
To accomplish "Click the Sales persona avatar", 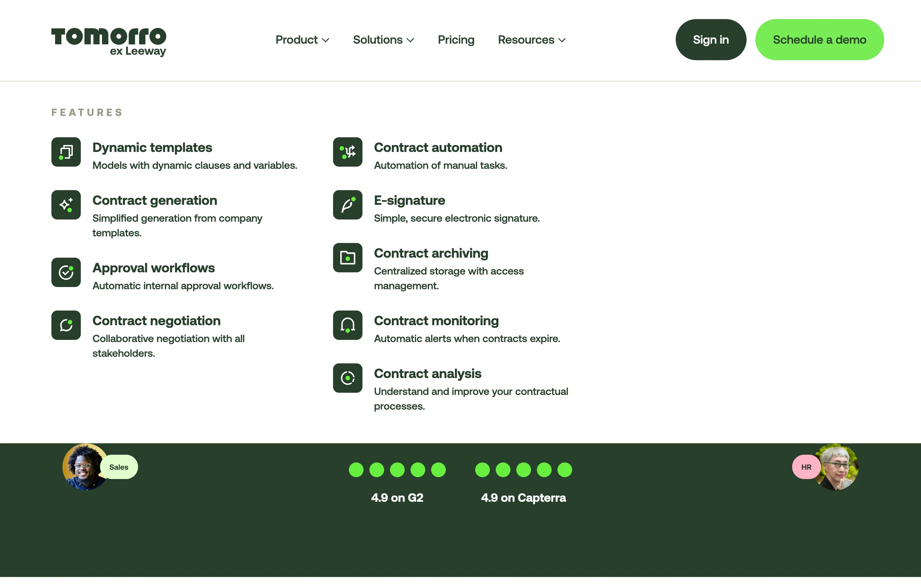I will coord(85,467).
